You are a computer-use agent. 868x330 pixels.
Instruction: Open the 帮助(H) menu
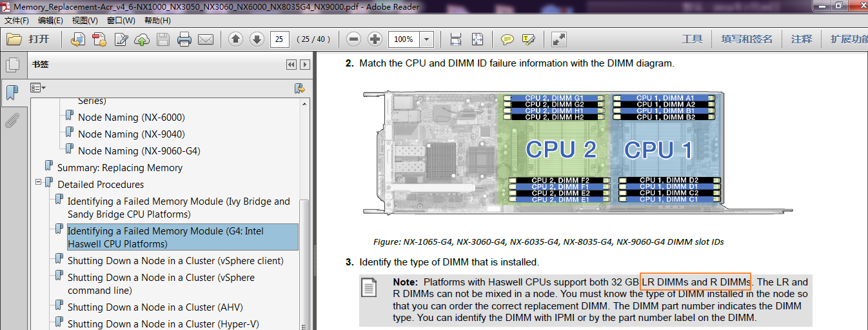click(x=157, y=21)
